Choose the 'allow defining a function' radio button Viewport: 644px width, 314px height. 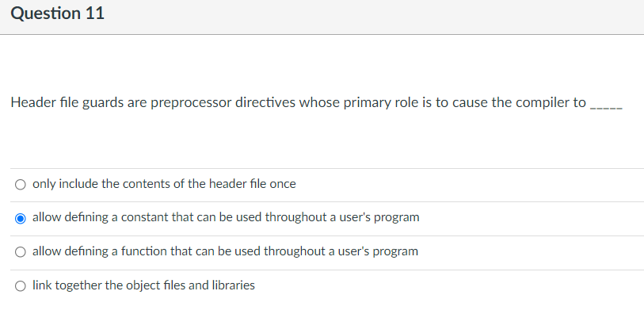20,252
